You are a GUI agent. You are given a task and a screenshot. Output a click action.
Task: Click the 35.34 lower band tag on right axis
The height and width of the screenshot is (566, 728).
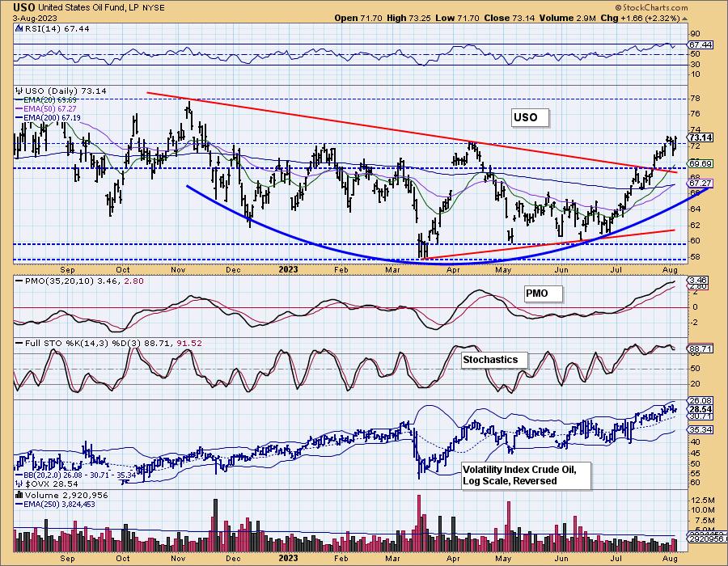(700, 430)
